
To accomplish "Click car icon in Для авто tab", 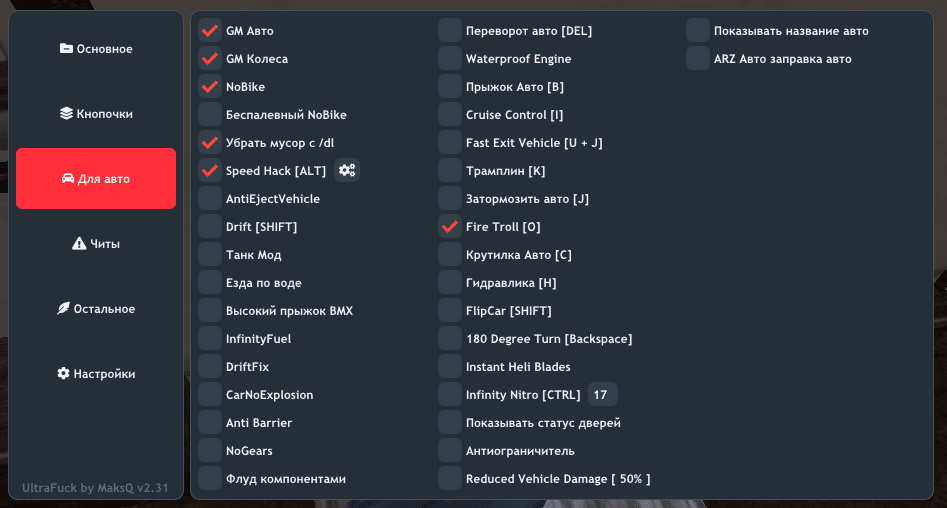I will point(67,179).
